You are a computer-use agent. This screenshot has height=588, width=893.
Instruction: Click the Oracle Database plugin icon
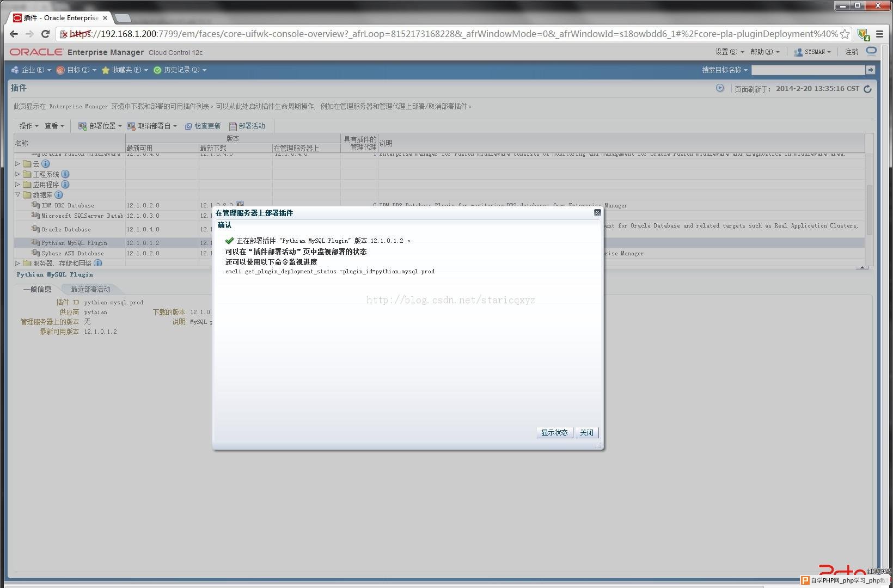pos(35,229)
